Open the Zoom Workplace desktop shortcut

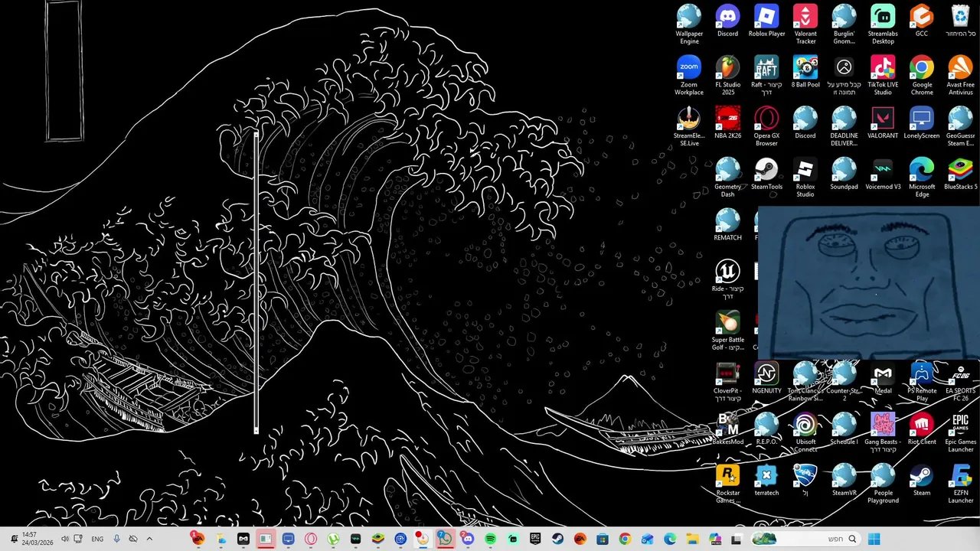pyautogui.click(x=689, y=75)
